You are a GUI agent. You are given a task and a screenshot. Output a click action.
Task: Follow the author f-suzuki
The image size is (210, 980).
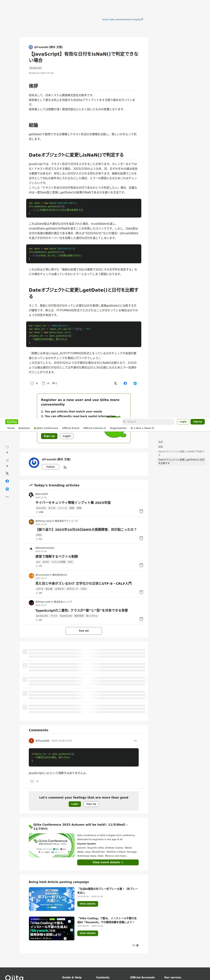50,467
